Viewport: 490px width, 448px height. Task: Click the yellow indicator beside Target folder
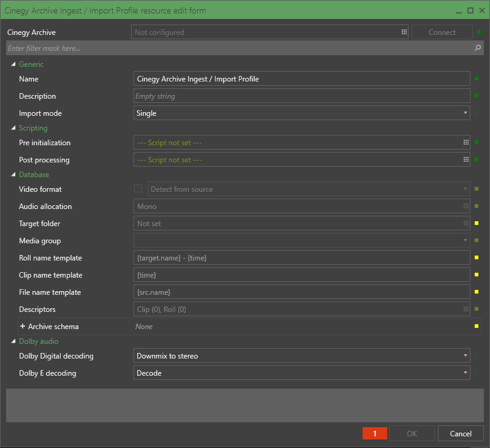click(477, 223)
